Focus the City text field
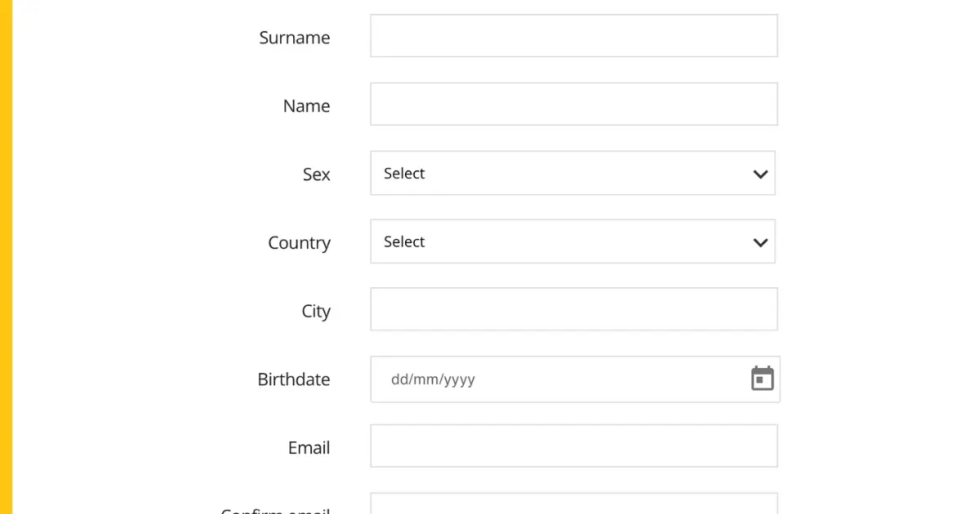This screenshot has width=980, height=514. tap(574, 309)
